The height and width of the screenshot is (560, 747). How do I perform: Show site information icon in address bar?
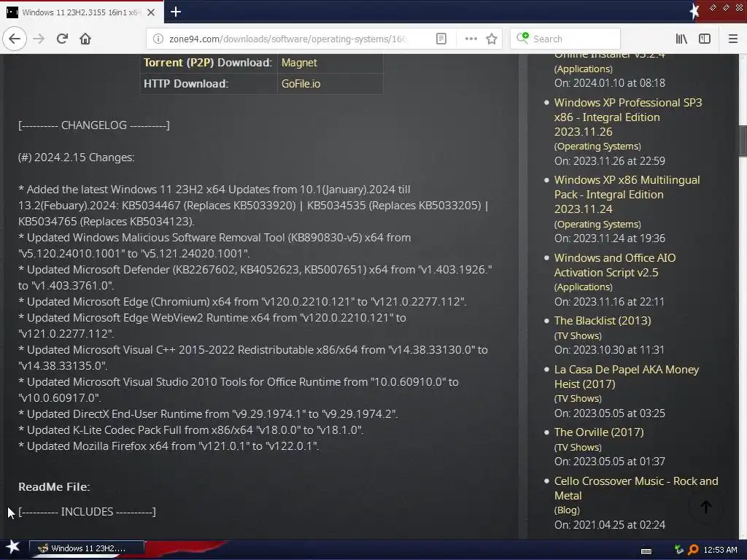158,39
